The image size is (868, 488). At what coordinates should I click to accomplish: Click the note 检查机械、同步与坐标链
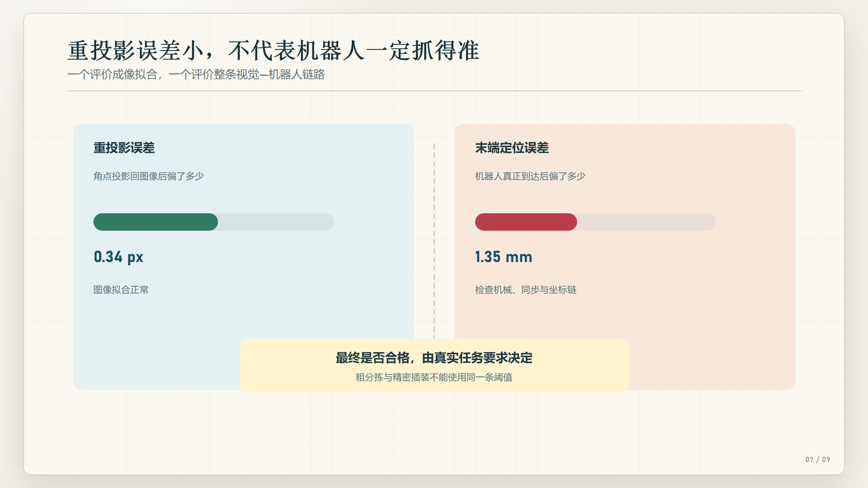[x=526, y=290]
